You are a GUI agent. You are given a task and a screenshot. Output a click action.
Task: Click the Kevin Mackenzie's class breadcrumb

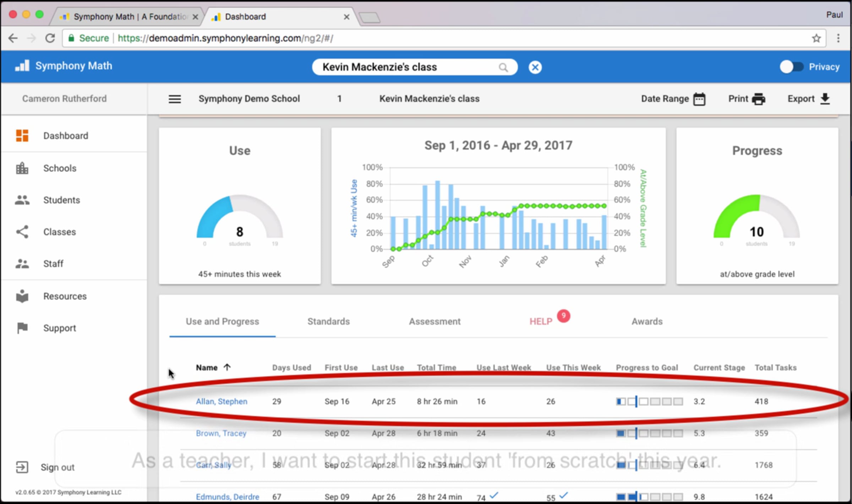(x=429, y=99)
